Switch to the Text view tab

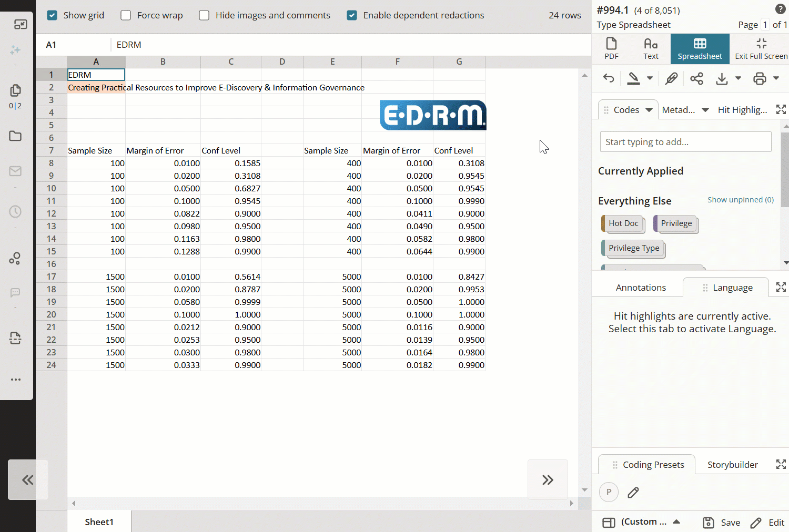tap(651, 48)
